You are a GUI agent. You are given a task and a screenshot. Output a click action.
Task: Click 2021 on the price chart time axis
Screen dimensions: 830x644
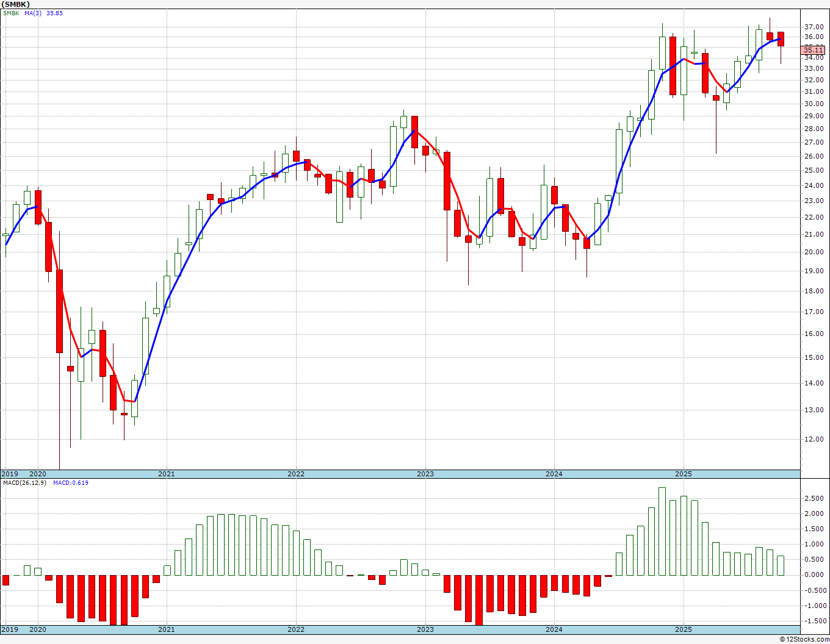point(167,474)
